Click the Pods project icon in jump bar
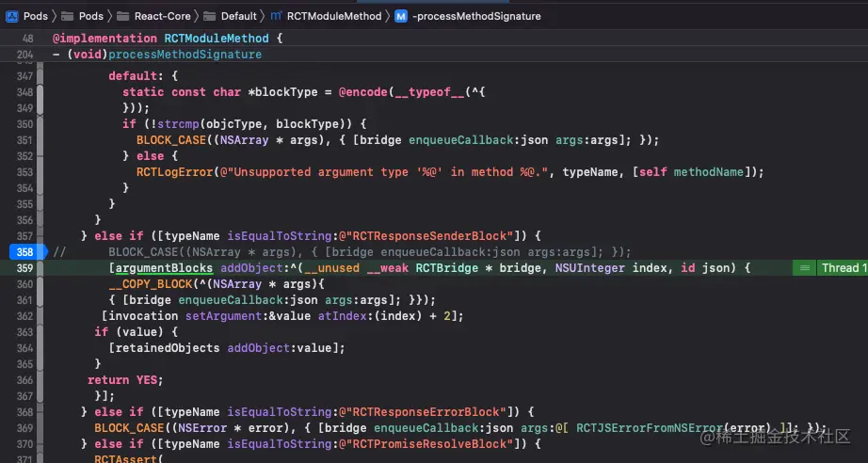This screenshot has width=868, height=463. coord(11,16)
